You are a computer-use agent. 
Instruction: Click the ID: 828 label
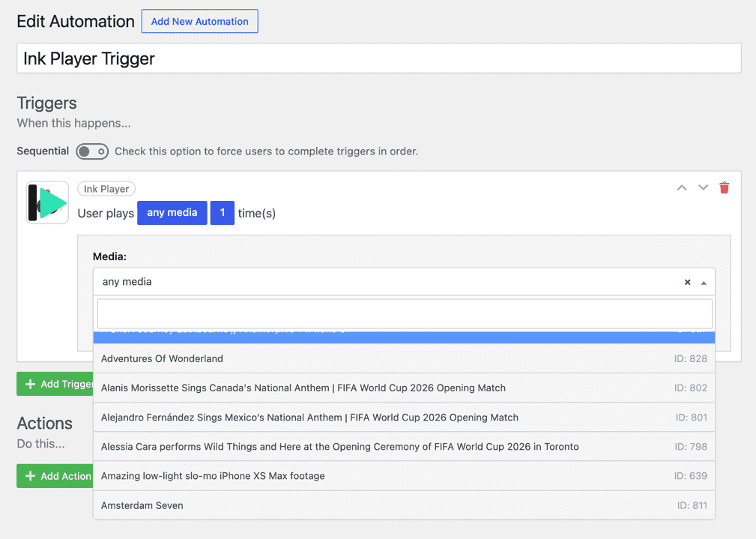point(690,358)
